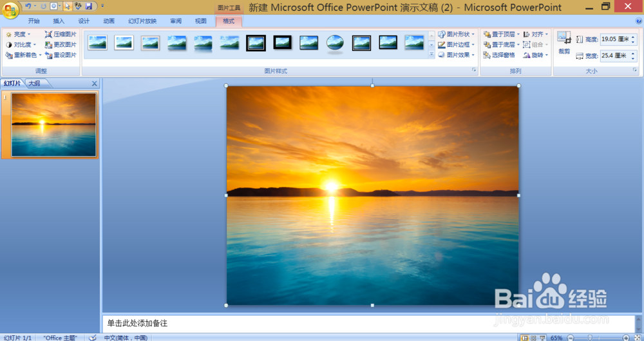Screen dimensions: 644x341
Task: Click the sunset picture on the slide
Action: tap(372, 195)
